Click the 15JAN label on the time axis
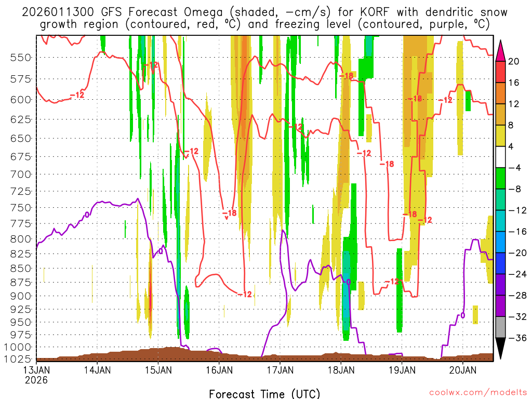 click(158, 370)
